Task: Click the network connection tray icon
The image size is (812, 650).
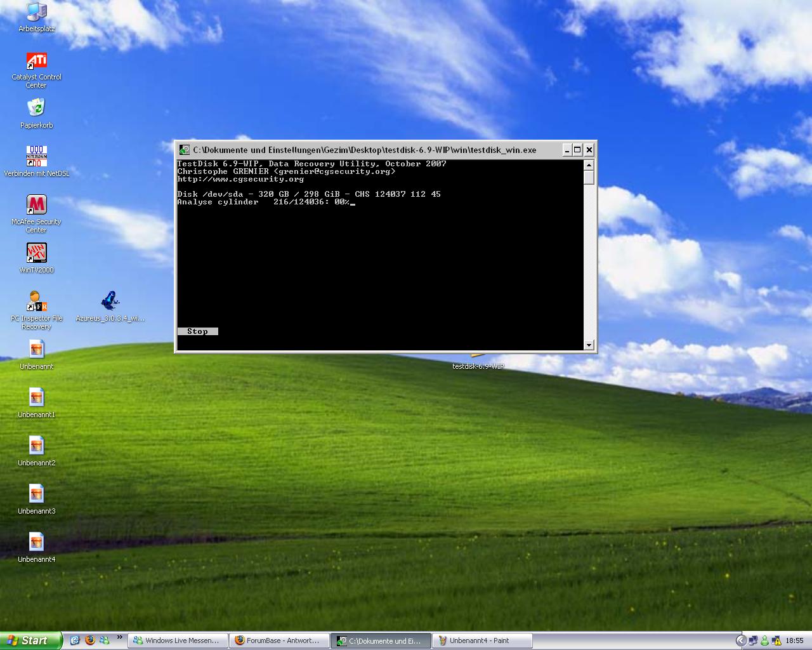Action: (x=753, y=640)
